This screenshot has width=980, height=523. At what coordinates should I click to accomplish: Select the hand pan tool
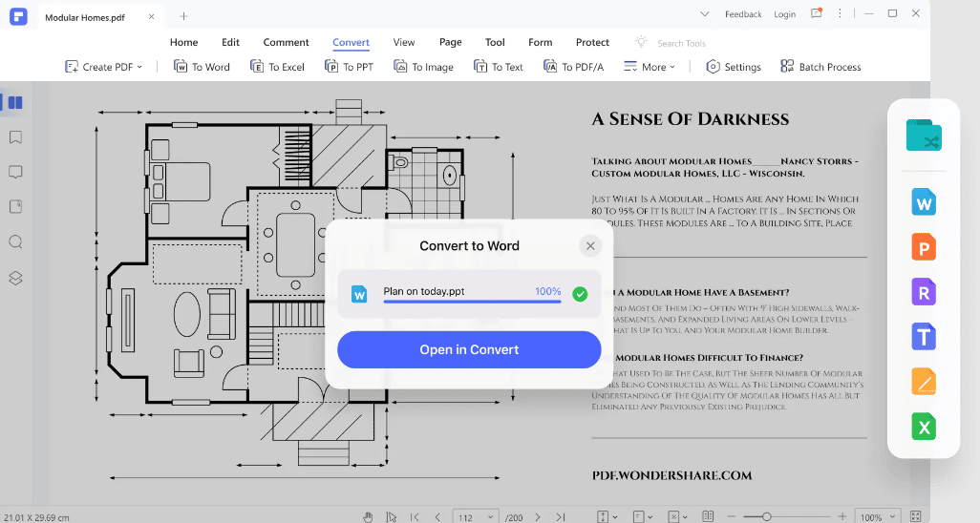(368, 516)
